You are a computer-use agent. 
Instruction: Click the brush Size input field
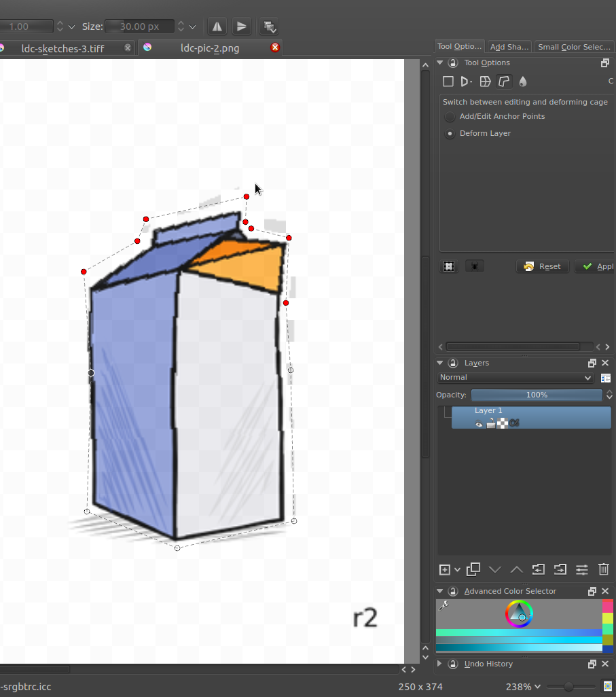tap(139, 26)
